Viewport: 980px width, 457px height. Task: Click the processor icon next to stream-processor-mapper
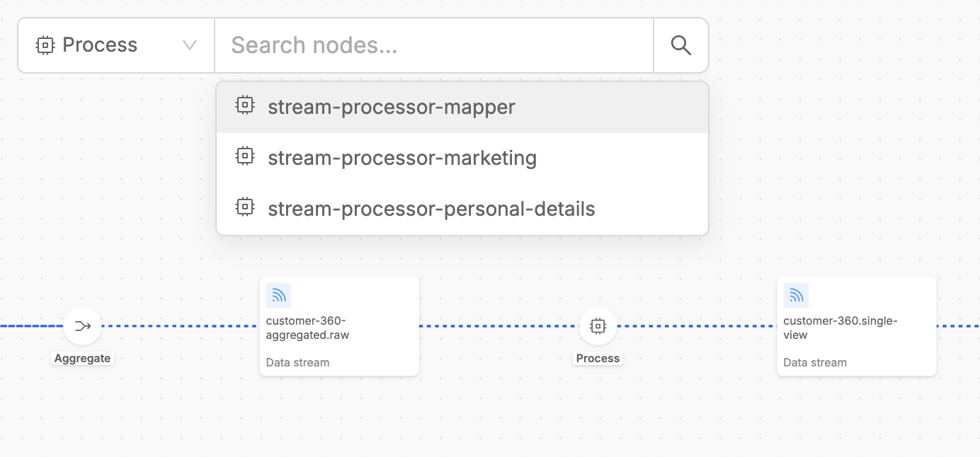pos(244,105)
